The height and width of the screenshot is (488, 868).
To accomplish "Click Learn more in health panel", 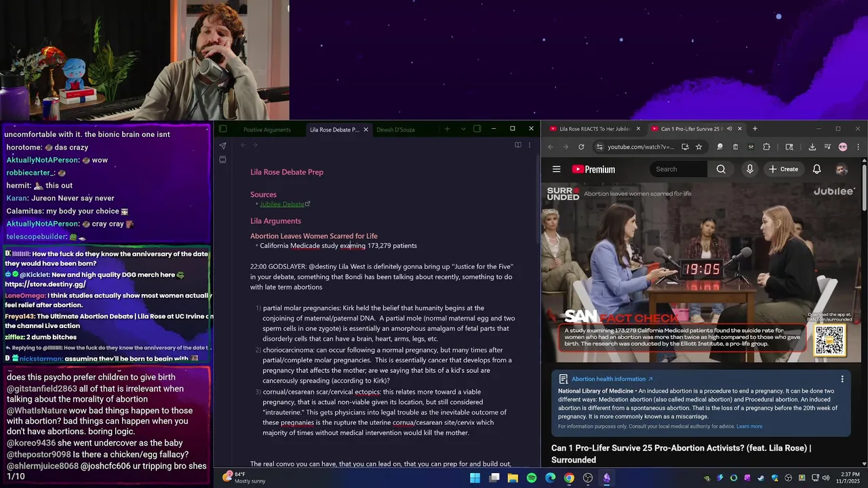I will [749, 426].
